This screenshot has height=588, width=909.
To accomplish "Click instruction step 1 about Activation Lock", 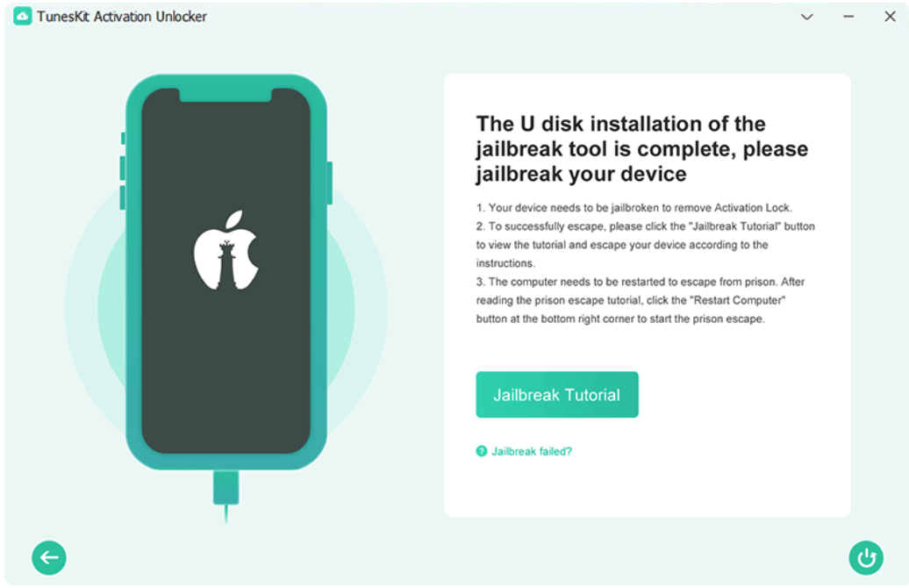I will (x=634, y=208).
